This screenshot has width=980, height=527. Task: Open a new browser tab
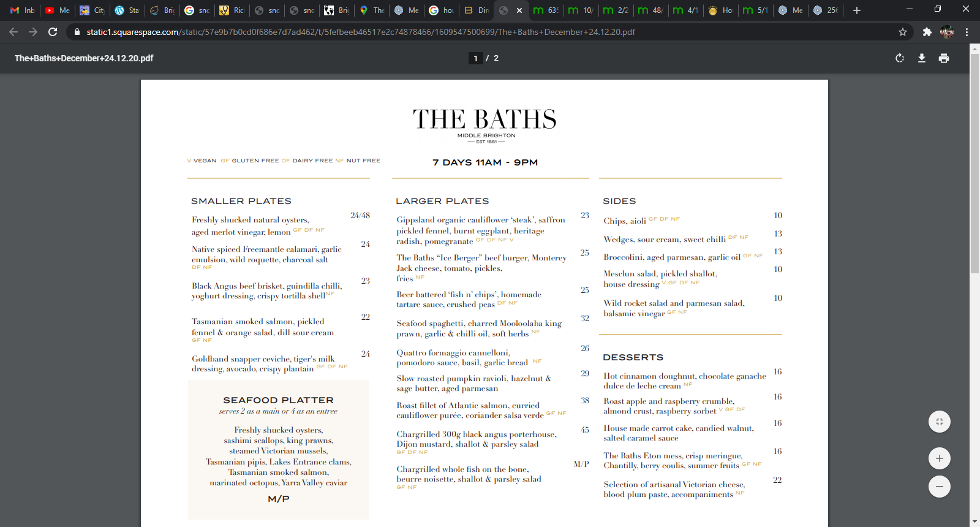(856, 10)
